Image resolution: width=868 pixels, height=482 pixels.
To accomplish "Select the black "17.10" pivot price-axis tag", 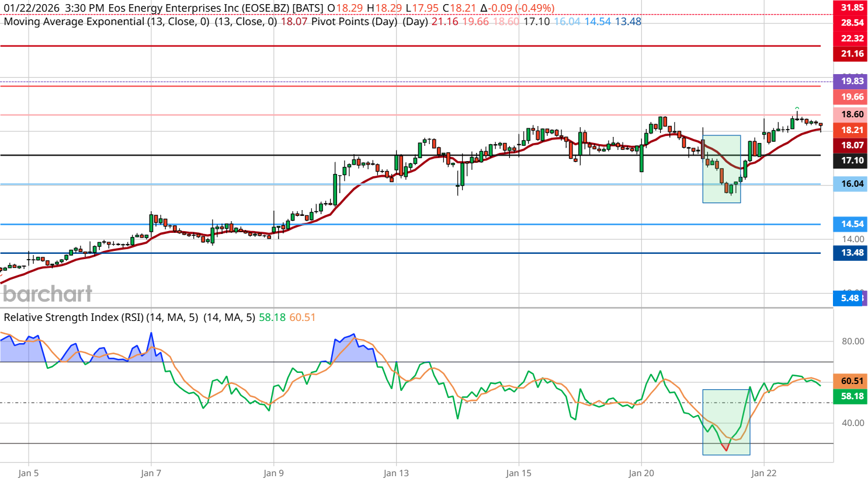I will click(850, 160).
